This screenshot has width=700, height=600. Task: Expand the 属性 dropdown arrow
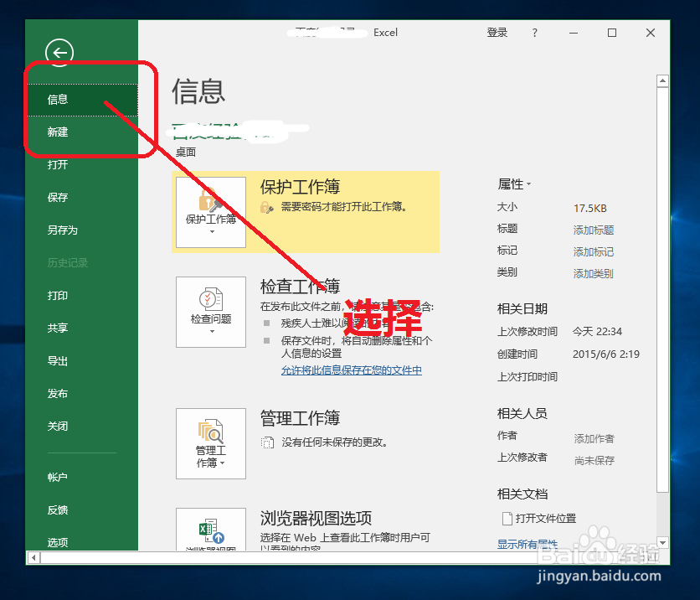pyautogui.click(x=528, y=184)
